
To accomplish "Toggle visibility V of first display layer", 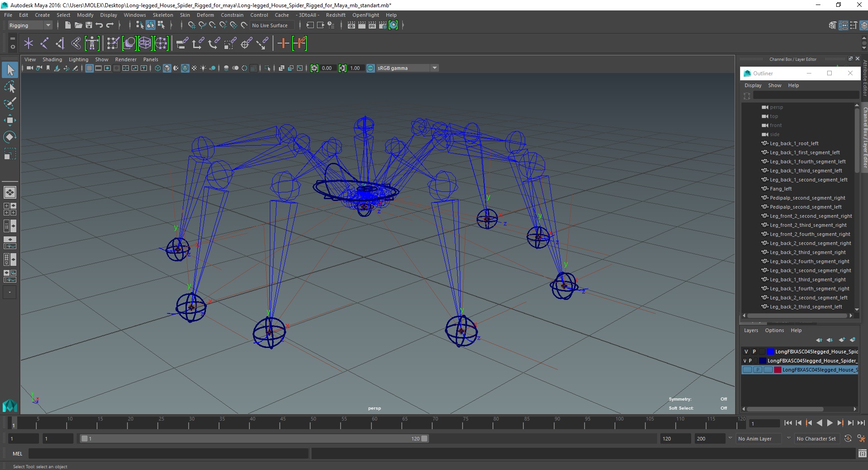I will tap(746, 352).
